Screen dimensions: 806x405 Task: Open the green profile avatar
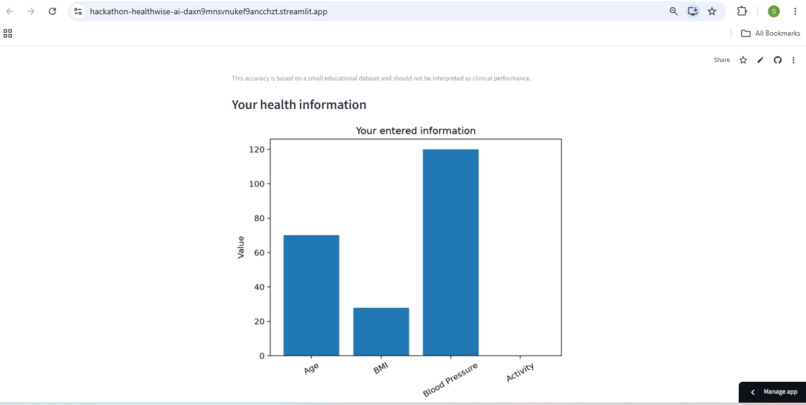coord(774,11)
